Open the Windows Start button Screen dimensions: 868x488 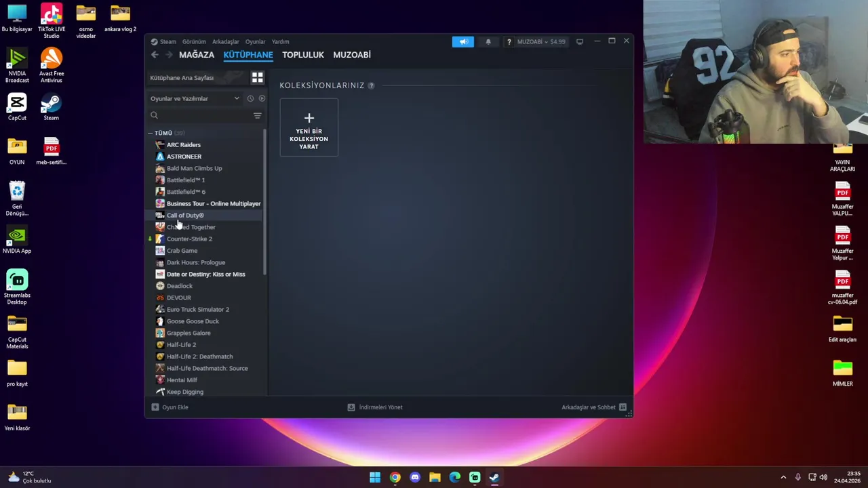(x=375, y=477)
